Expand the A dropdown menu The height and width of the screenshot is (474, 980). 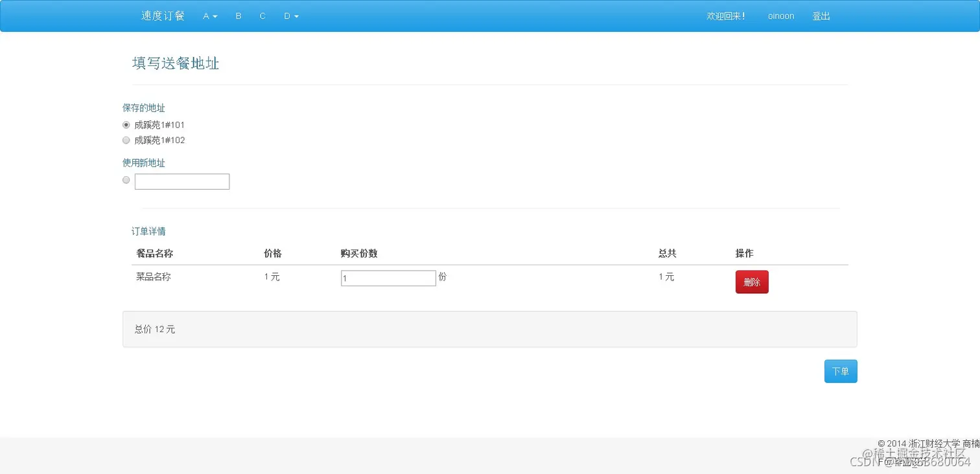(210, 16)
